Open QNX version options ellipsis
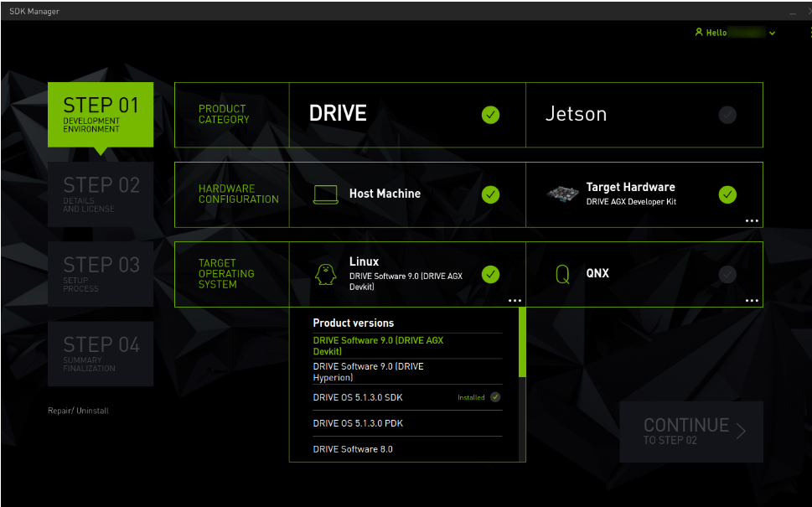The width and height of the screenshot is (812, 507). (x=752, y=298)
